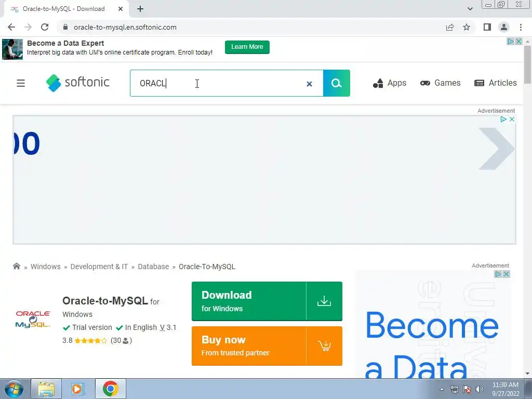Viewport: 532px width, 399px height.
Task: Open Development & IT breadcrumb
Action: coord(99,267)
